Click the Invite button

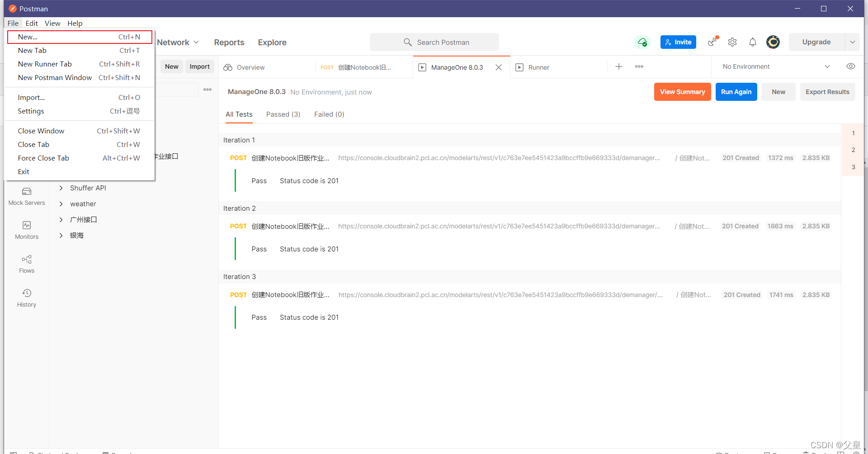(678, 42)
